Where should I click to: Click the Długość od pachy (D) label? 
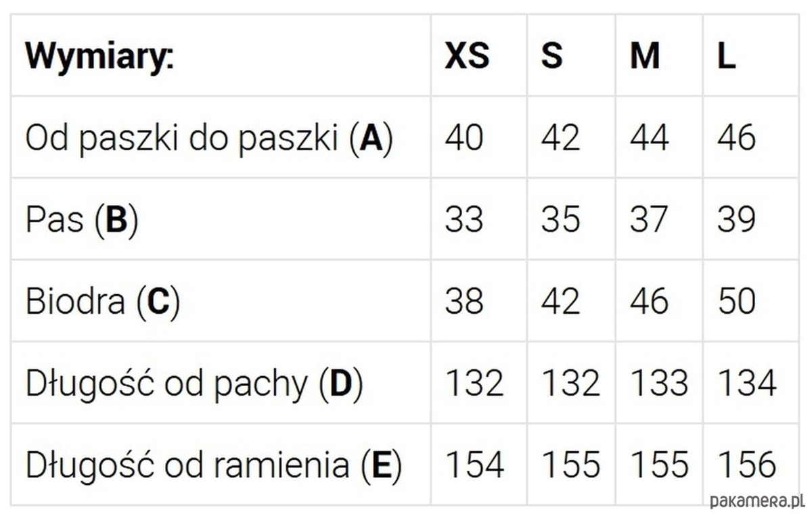click(x=194, y=384)
